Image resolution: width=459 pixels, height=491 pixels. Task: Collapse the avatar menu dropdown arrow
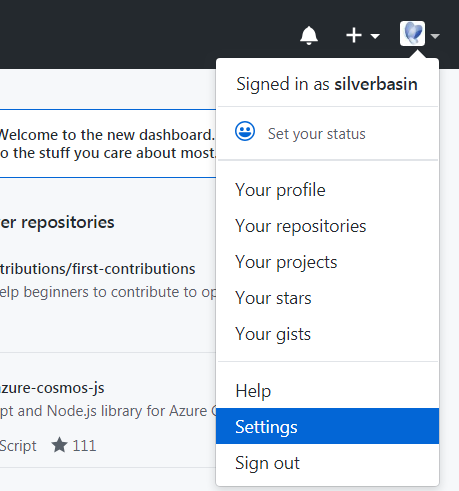[x=435, y=36]
